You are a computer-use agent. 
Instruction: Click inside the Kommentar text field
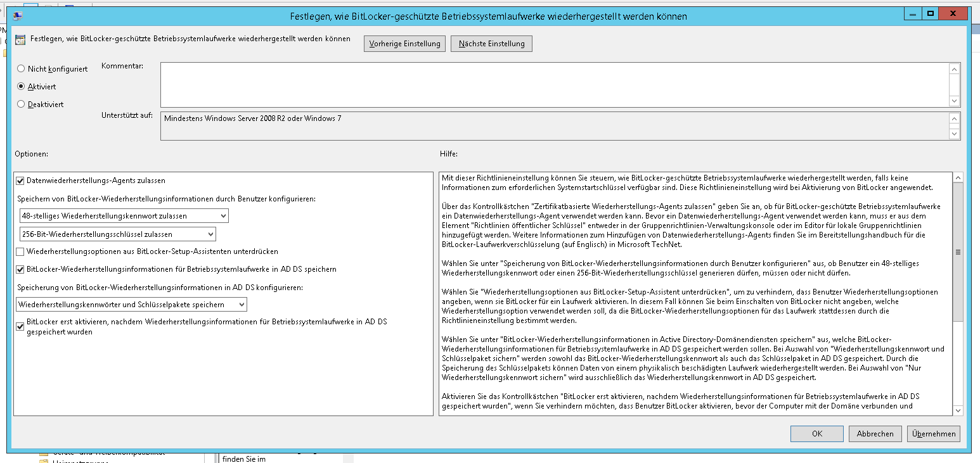pyautogui.click(x=553, y=84)
